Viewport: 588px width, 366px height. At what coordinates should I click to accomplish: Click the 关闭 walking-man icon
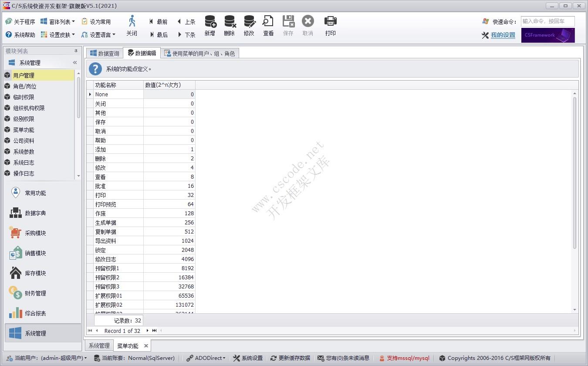pos(132,22)
